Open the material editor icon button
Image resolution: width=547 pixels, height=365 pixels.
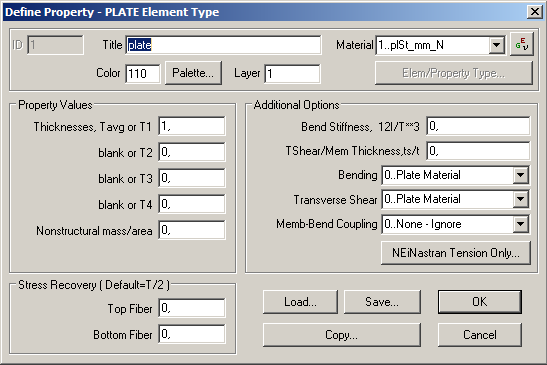point(522,44)
